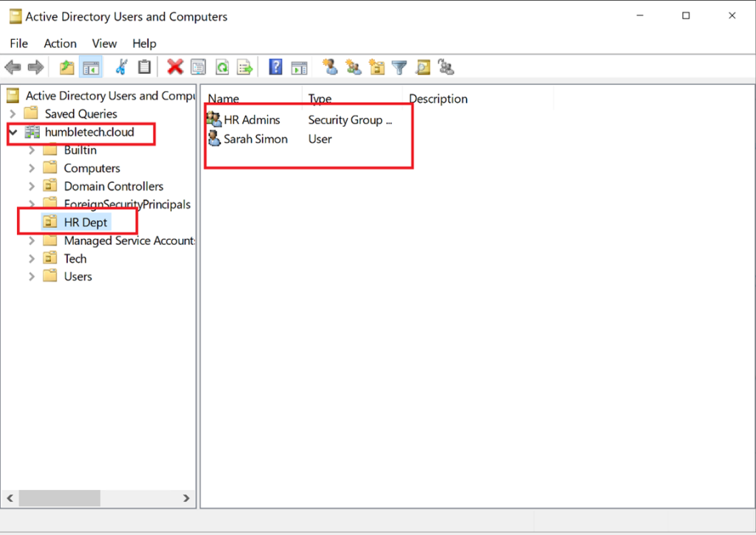Click the Help question mark icon
The width and height of the screenshot is (756, 535).
[x=275, y=67]
